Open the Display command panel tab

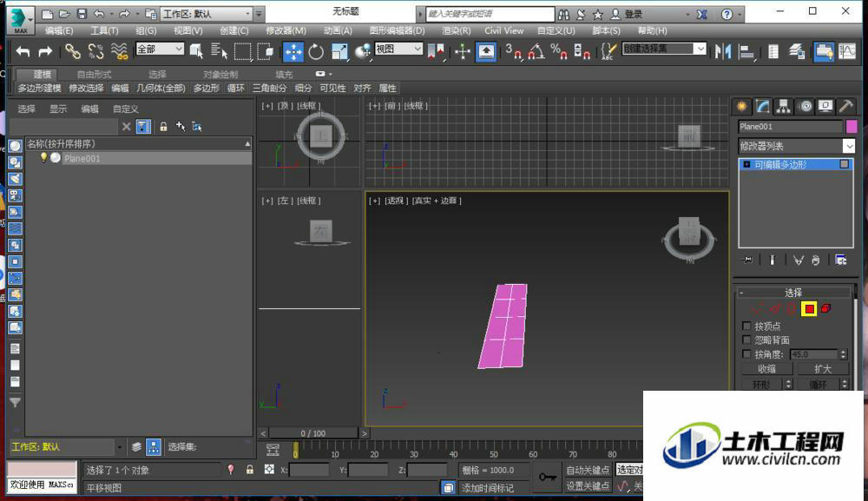[825, 106]
